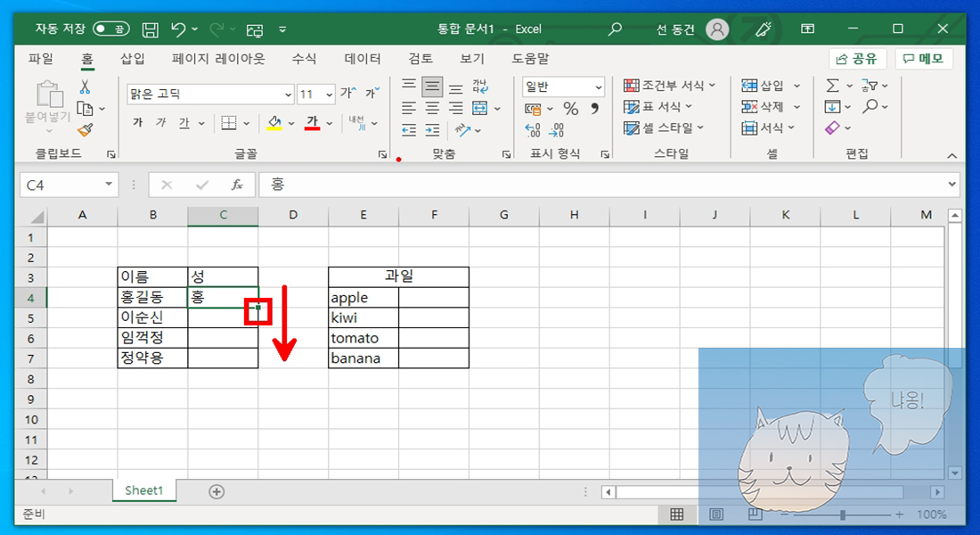Increase font size with larger 가 icon
Viewport: 980px width, 535px height.
[x=348, y=94]
